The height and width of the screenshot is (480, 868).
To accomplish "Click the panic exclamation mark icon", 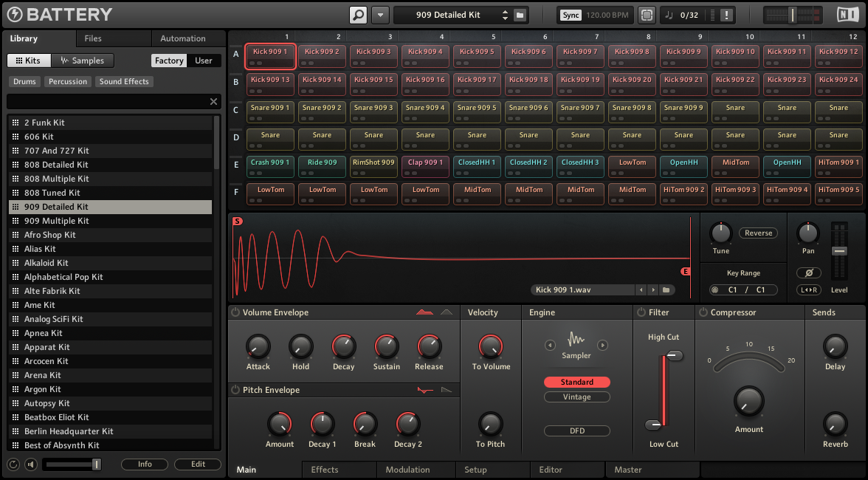I will pos(726,15).
